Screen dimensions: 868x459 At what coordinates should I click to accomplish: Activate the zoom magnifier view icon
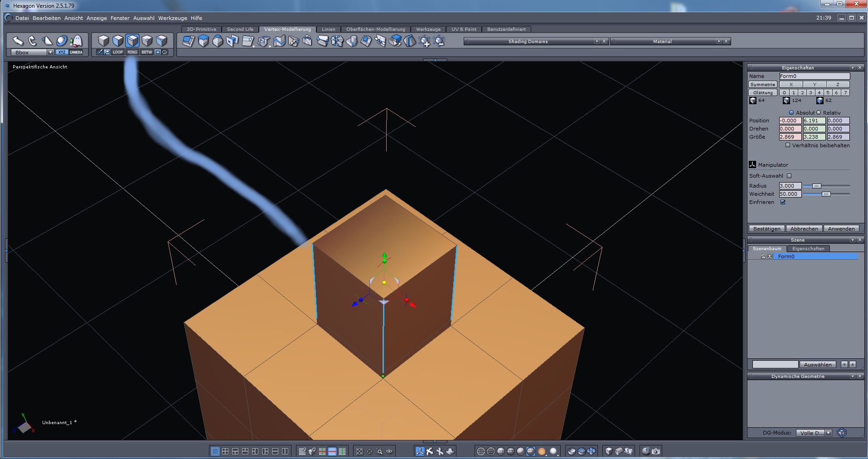[x=379, y=451]
